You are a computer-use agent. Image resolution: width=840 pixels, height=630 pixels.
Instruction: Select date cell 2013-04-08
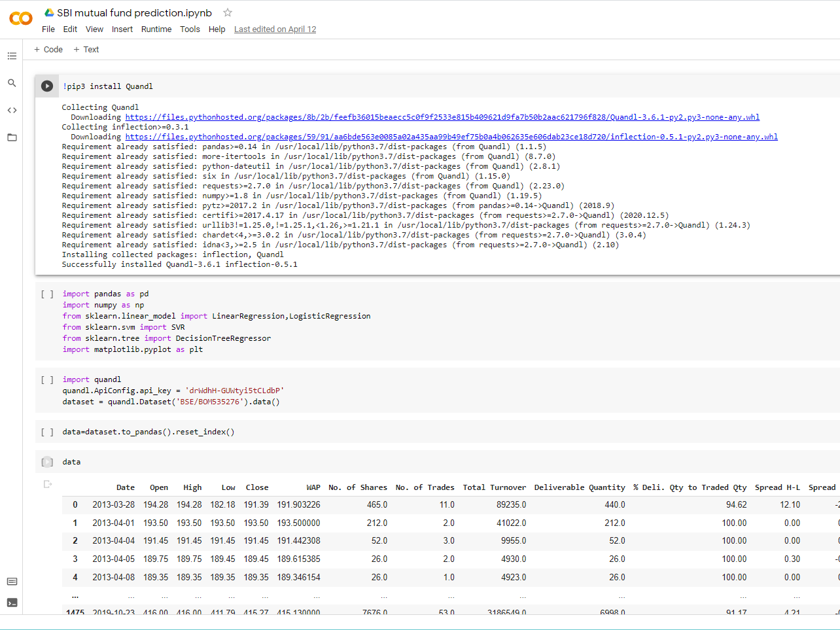click(x=113, y=578)
